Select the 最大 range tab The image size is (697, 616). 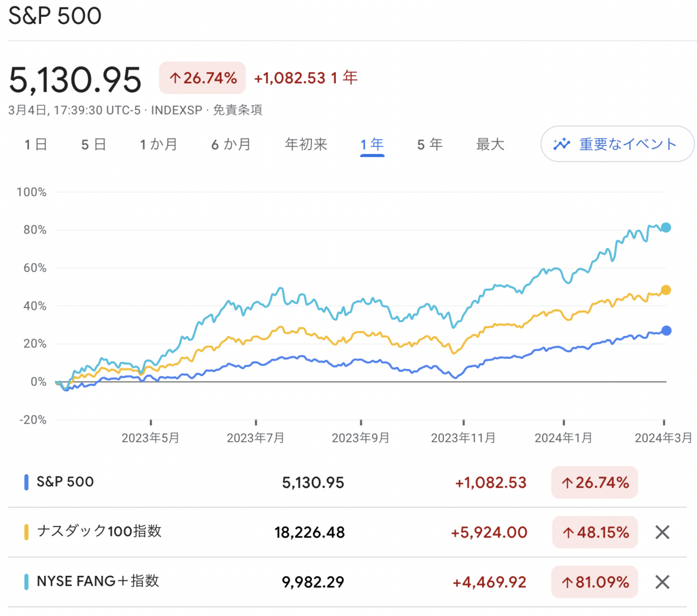(x=490, y=144)
